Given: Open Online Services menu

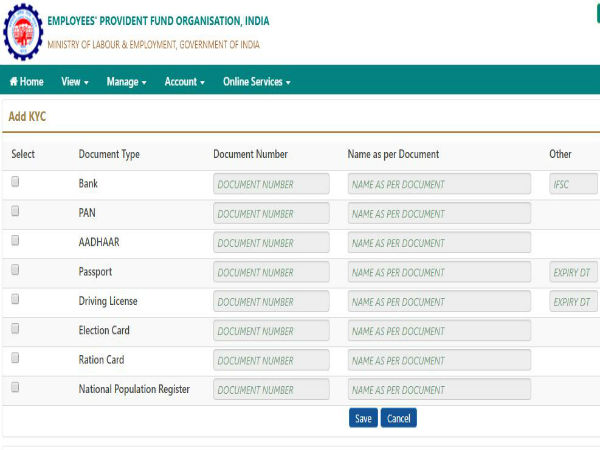Looking at the screenshot, I should tap(257, 82).
